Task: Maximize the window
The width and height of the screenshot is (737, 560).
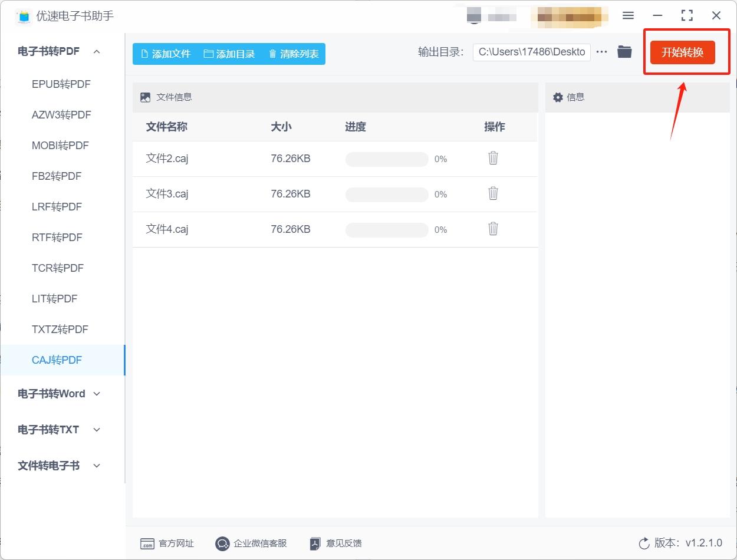Action: click(687, 16)
